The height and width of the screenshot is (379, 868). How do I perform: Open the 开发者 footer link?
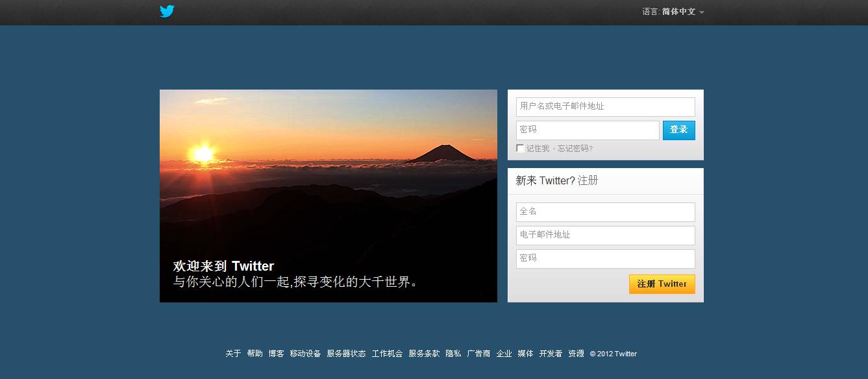(x=551, y=354)
